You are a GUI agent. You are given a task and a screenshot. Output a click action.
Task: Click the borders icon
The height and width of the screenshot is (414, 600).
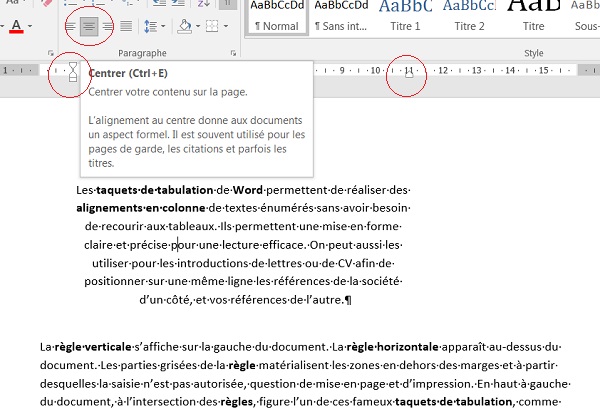click(212, 26)
